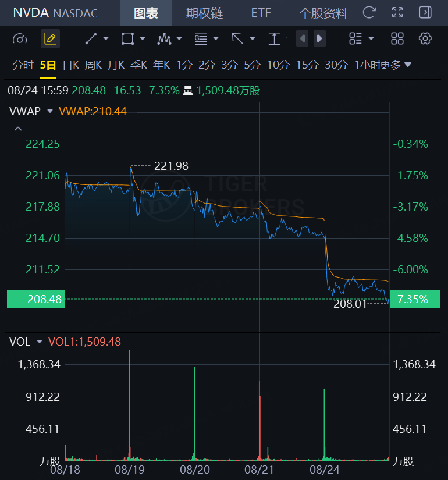The image size is (448, 480).
Task: Collapse the side panel icon
Action: [x=425, y=13]
